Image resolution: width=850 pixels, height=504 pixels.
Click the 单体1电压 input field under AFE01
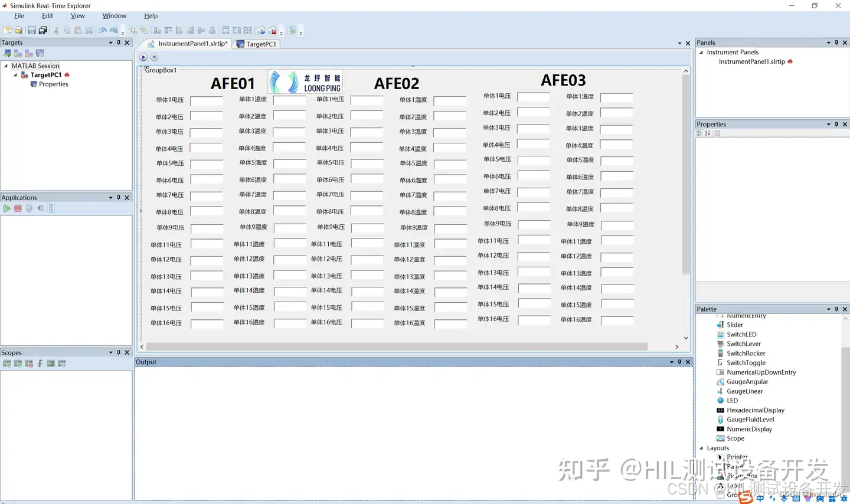(206, 100)
